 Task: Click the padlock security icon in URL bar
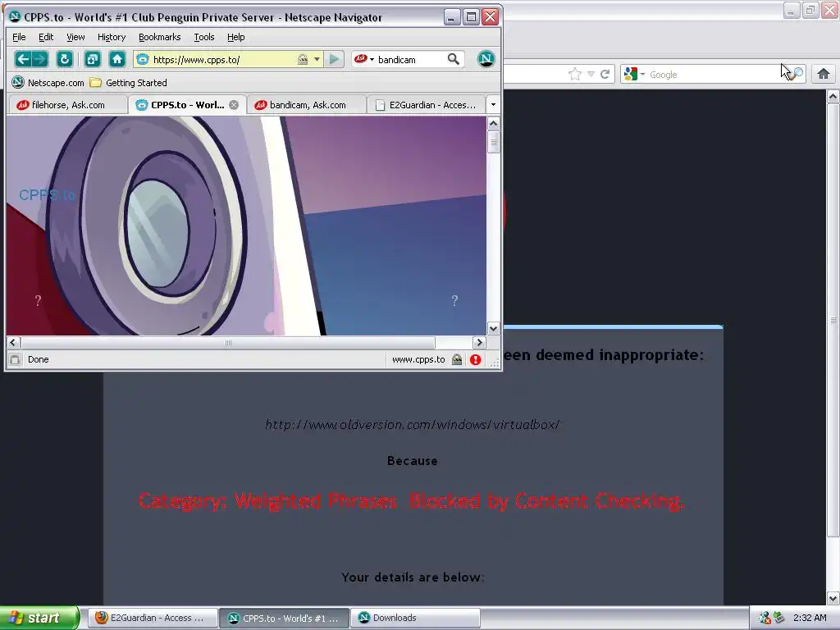(x=303, y=59)
